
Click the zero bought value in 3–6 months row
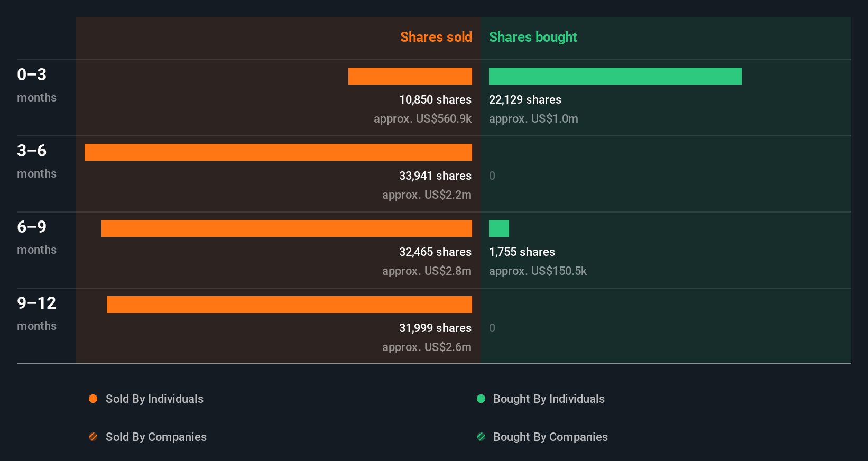click(492, 176)
